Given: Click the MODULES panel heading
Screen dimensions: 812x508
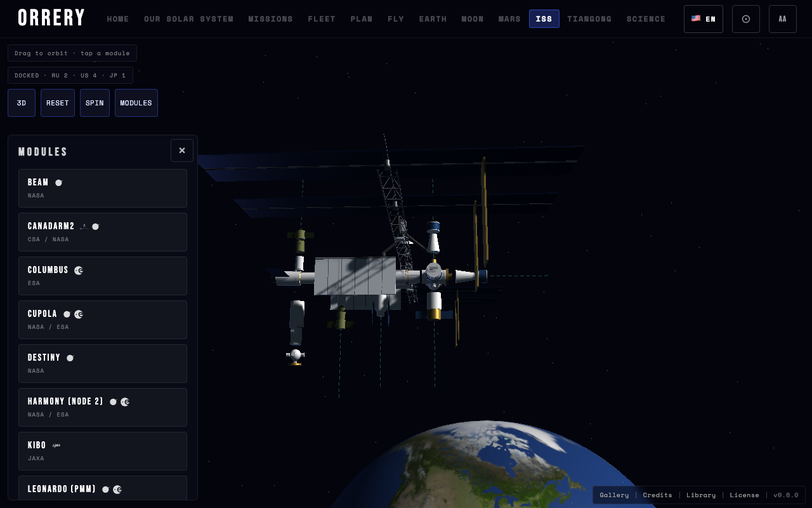Looking at the screenshot, I should (x=43, y=152).
